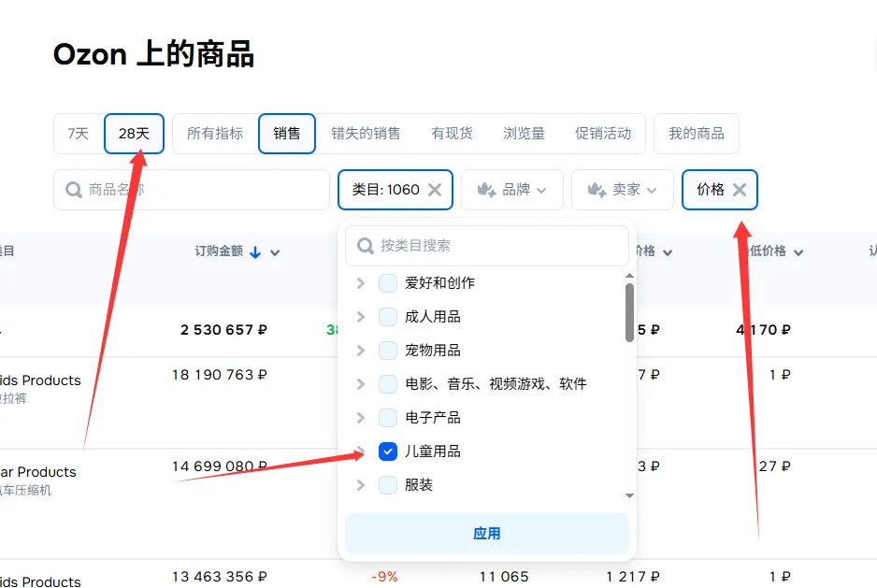Expand the 爱好和创作 category tree

361,283
